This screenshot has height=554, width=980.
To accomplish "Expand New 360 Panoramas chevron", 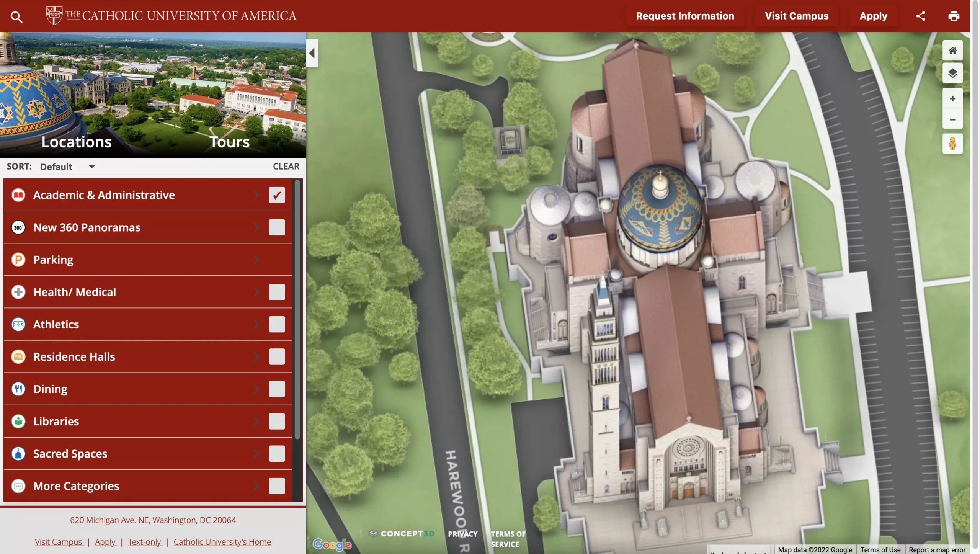I will [256, 227].
